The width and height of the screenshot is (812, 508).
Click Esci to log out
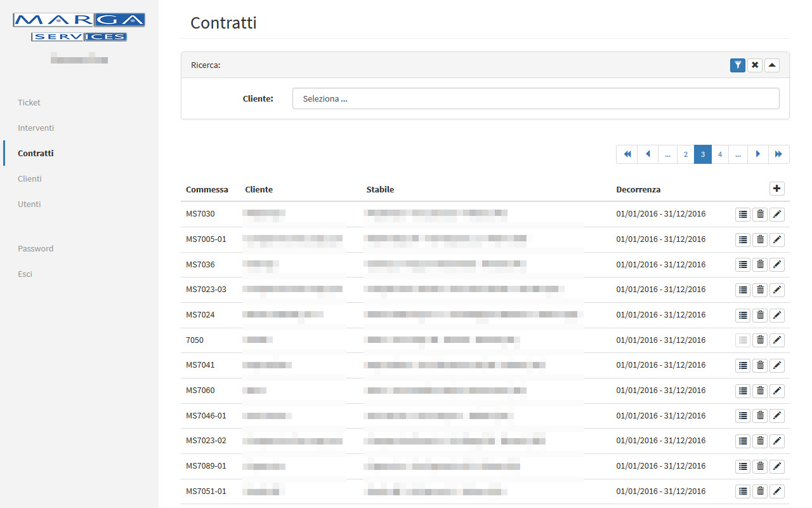tap(25, 274)
